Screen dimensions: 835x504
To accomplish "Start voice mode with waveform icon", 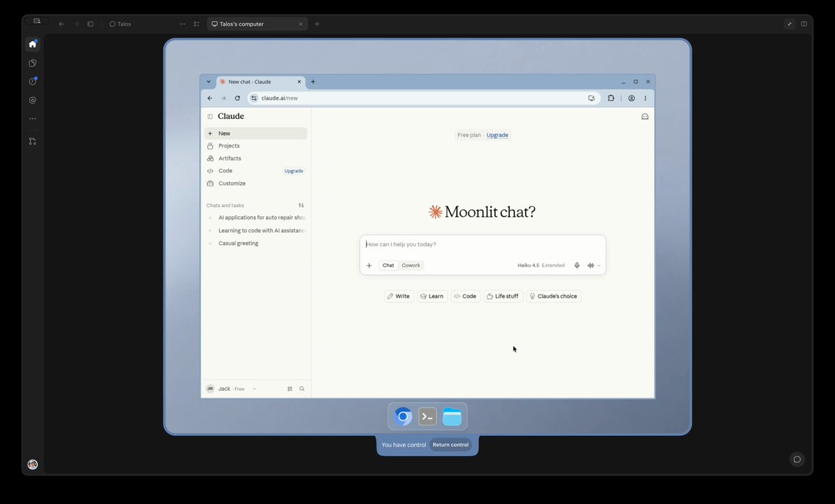I will pyautogui.click(x=591, y=266).
